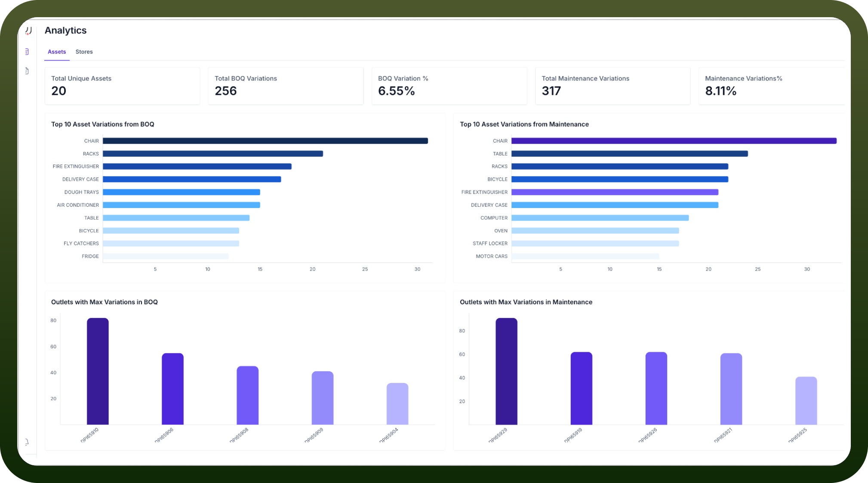Click the COMPUTER bar in Maintenance chart

click(600, 218)
